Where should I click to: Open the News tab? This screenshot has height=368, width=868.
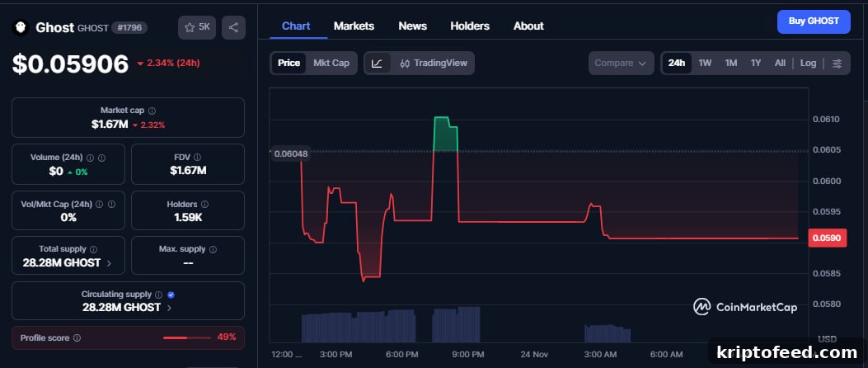(412, 26)
